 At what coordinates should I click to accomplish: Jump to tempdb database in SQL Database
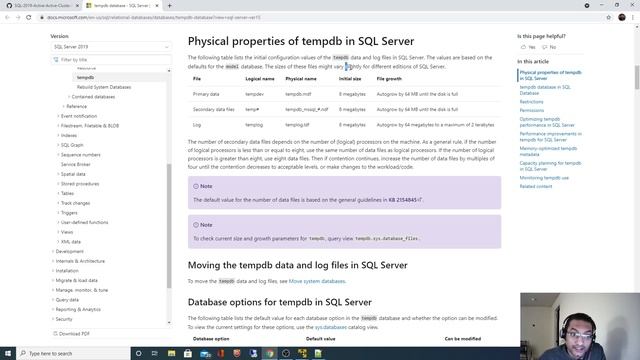tap(545, 90)
